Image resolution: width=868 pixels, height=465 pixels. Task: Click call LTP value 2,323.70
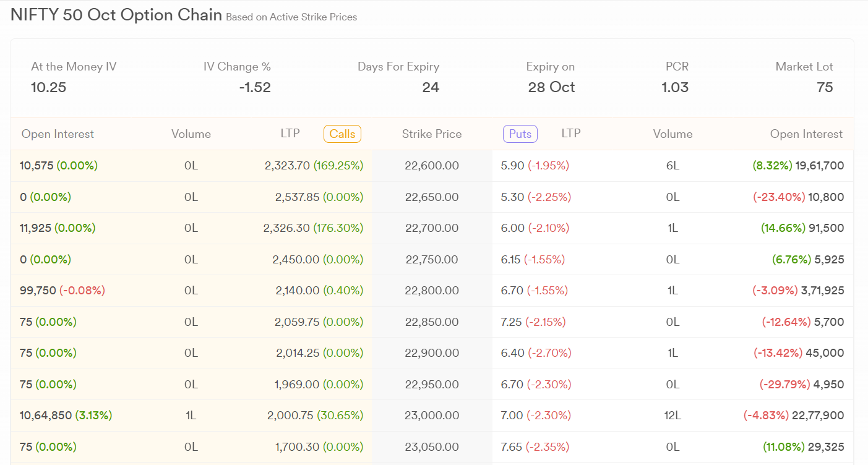286,166
